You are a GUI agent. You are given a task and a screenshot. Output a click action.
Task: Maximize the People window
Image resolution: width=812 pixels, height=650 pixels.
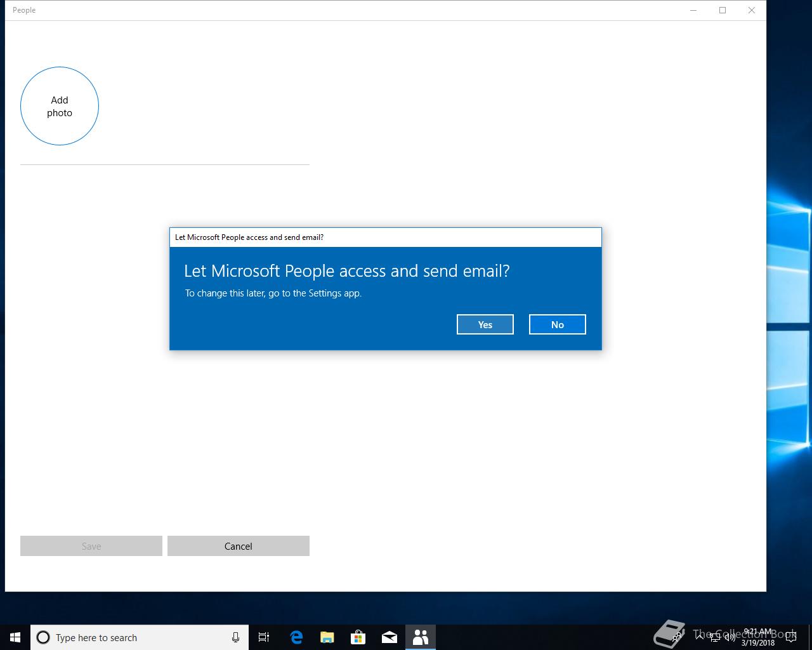pos(723,10)
